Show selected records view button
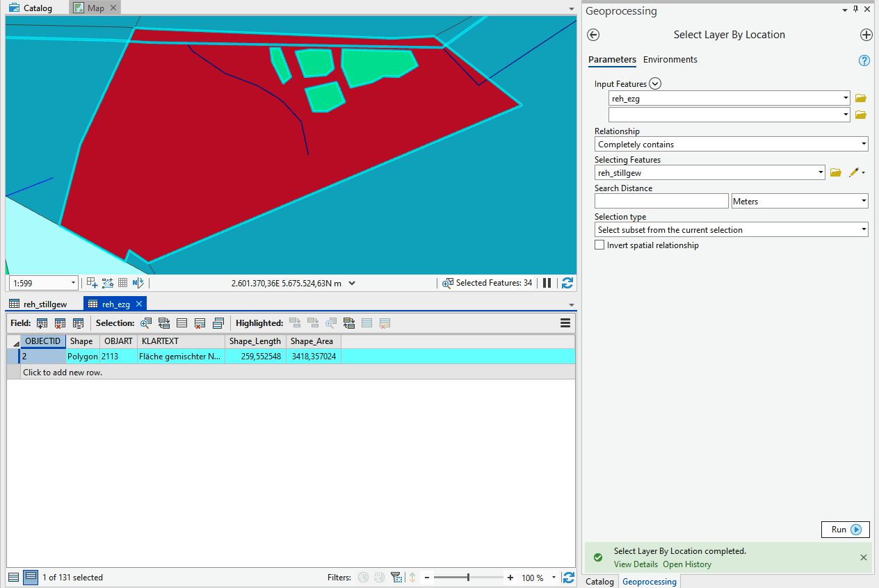The image size is (879, 588). click(x=31, y=577)
